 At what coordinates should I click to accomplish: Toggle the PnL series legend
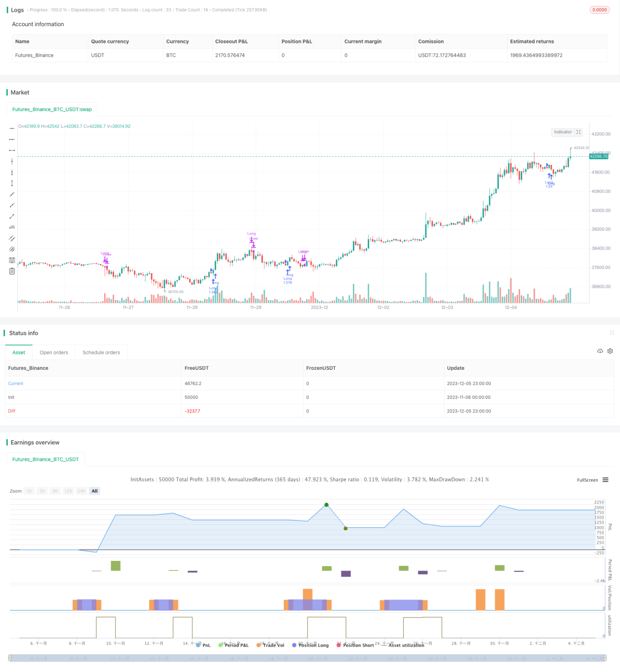coord(203,645)
